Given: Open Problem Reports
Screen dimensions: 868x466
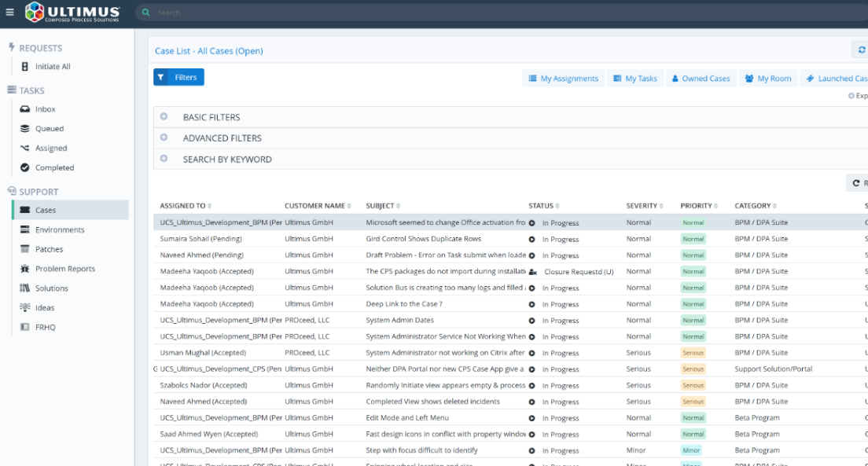Looking at the screenshot, I should tap(64, 269).
